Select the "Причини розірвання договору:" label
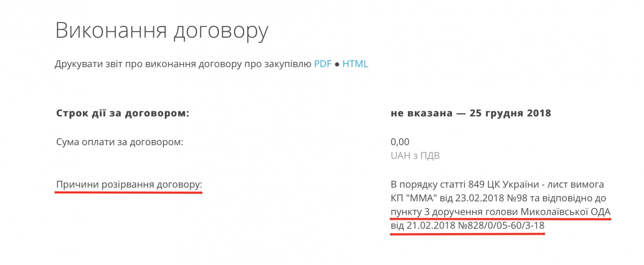The image size is (644, 265). coord(129,185)
